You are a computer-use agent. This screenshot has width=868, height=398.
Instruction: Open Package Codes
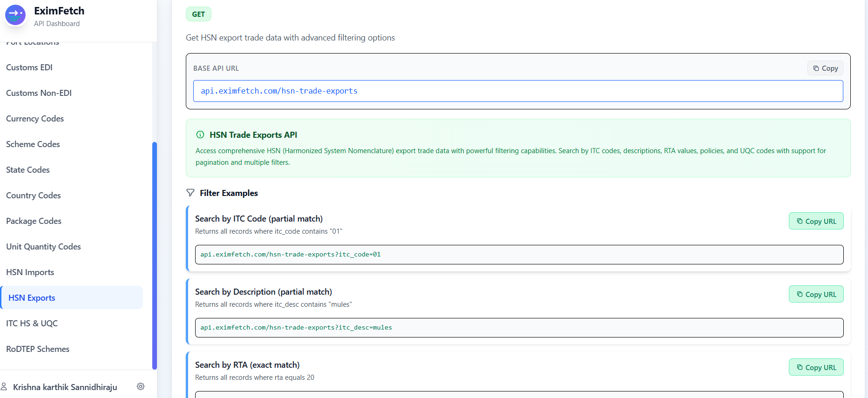point(34,221)
